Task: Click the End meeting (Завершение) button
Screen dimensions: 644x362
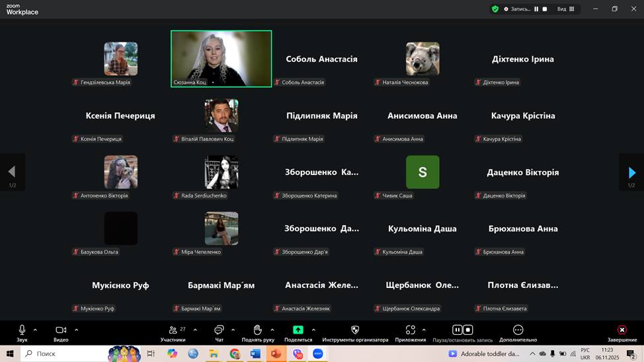Action: 622,330
